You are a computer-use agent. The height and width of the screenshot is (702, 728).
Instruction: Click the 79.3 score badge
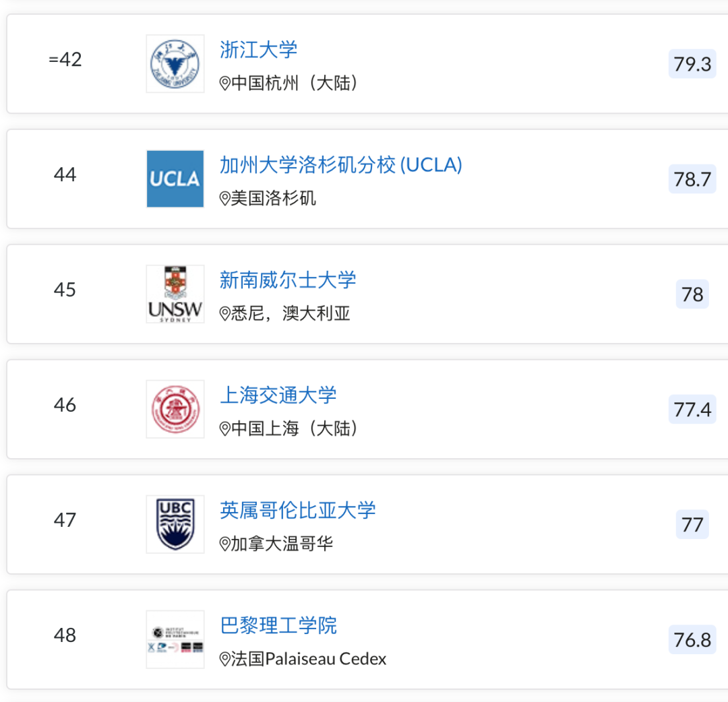click(692, 64)
